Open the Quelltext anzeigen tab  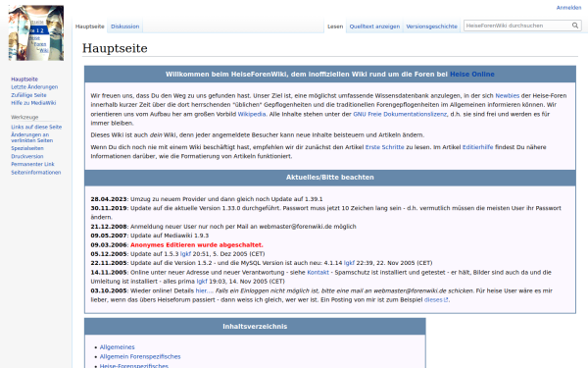pos(374,26)
